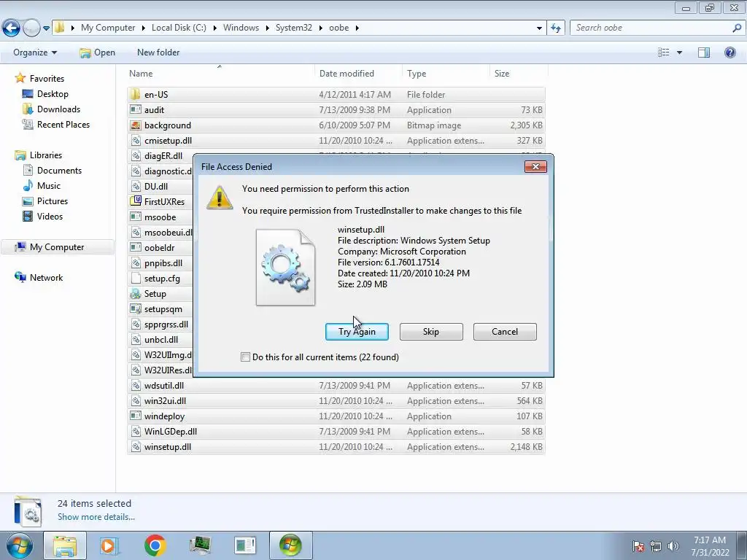Select the Setup application icon
This screenshot has height=560, width=747.
pyautogui.click(x=135, y=293)
